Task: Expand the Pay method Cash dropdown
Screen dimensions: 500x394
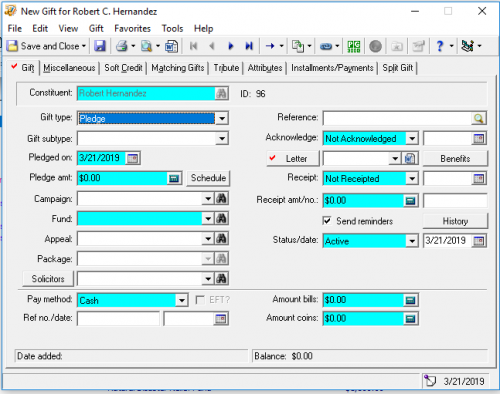Action: pyautogui.click(x=181, y=300)
